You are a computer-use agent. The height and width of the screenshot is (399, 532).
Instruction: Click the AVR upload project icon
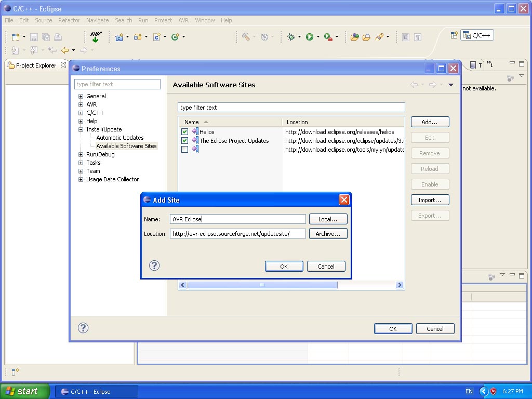tap(96, 37)
